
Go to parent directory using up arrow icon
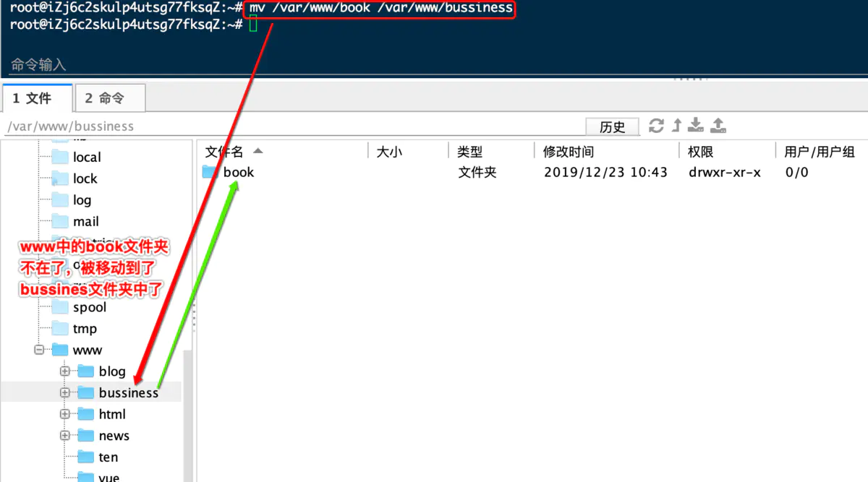click(676, 126)
